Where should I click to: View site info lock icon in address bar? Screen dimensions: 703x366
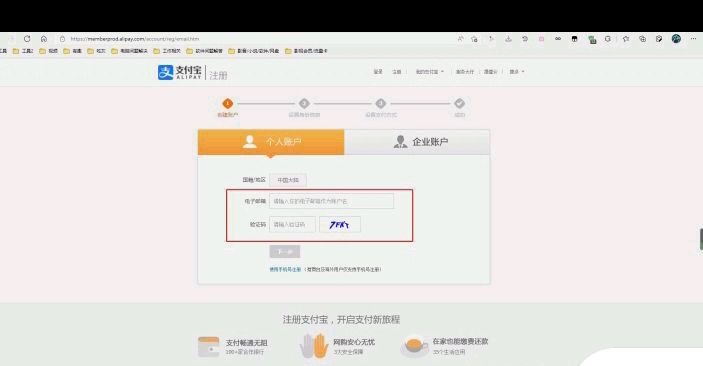tap(62, 39)
